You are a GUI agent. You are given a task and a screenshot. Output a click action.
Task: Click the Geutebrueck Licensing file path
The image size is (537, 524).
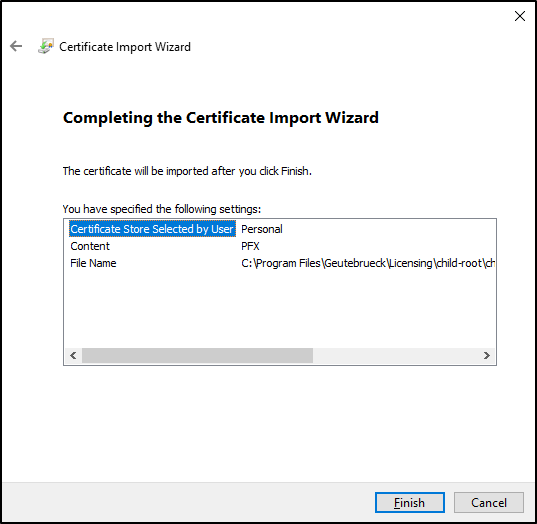tap(368, 263)
